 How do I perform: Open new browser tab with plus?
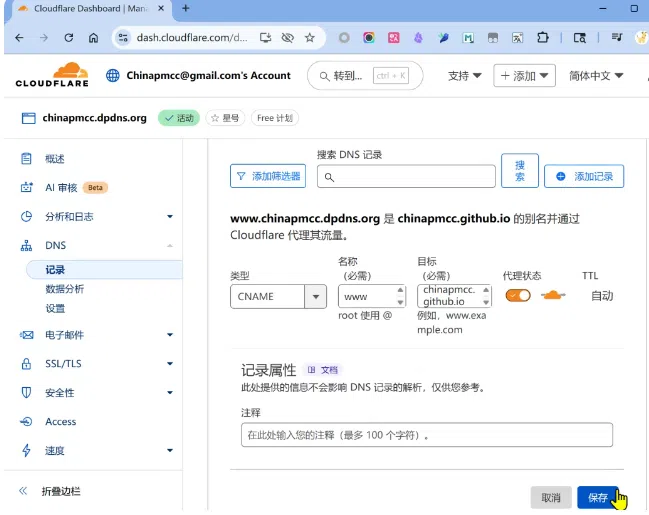[186, 8]
